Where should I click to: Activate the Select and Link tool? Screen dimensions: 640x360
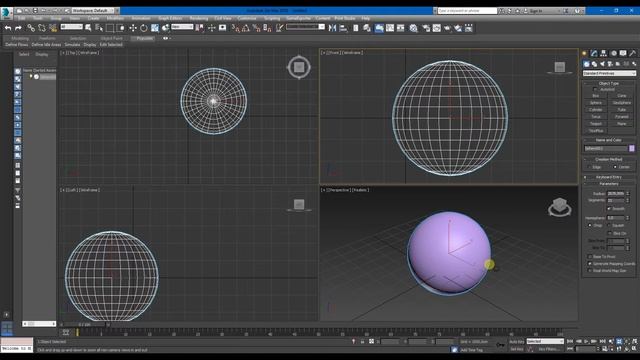click(31, 28)
